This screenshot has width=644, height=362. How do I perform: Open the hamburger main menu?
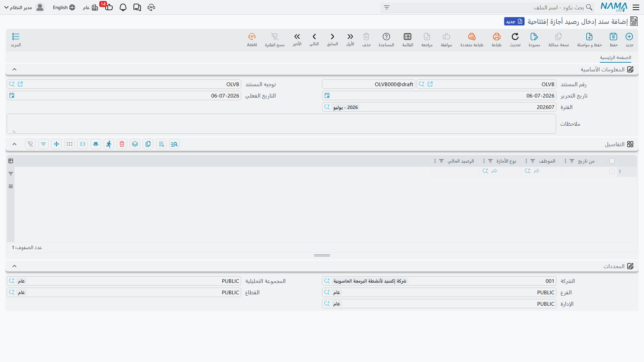[x=636, y=7]
